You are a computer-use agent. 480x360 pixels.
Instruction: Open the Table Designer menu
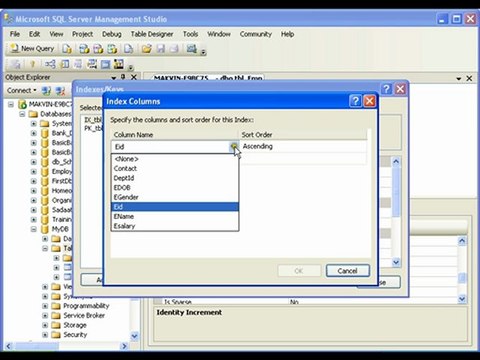(152, 34)
